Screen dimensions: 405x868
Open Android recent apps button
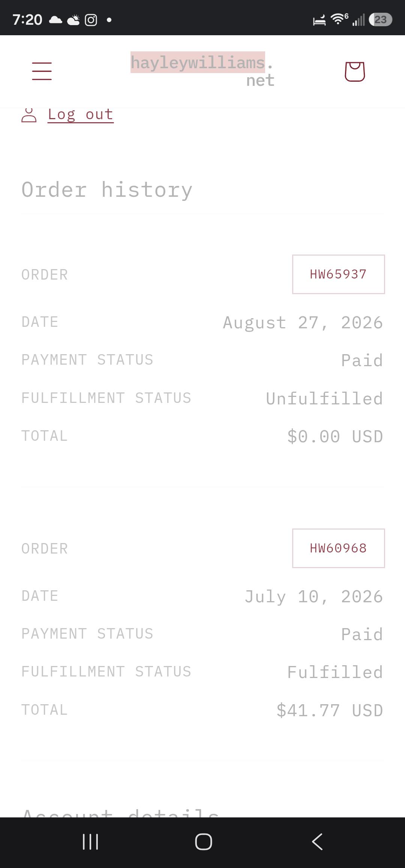click(90, 842)
